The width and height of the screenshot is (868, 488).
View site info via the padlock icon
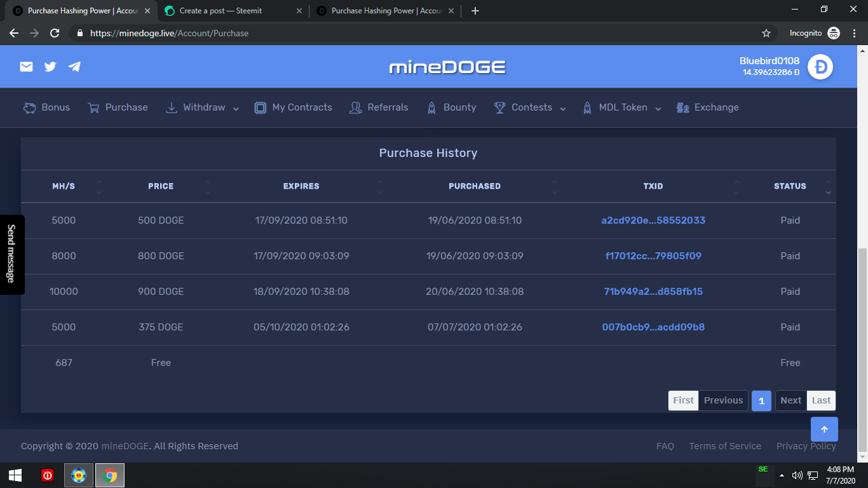tap(79, 33)
